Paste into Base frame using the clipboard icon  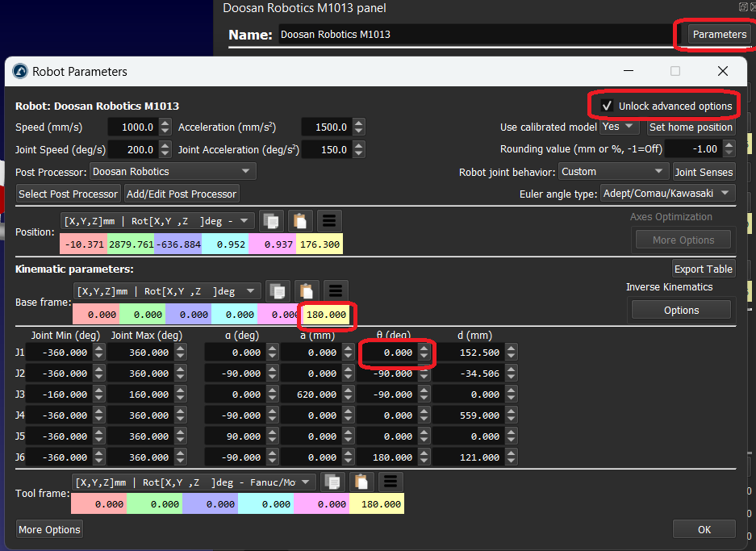[x=307, y=291]
